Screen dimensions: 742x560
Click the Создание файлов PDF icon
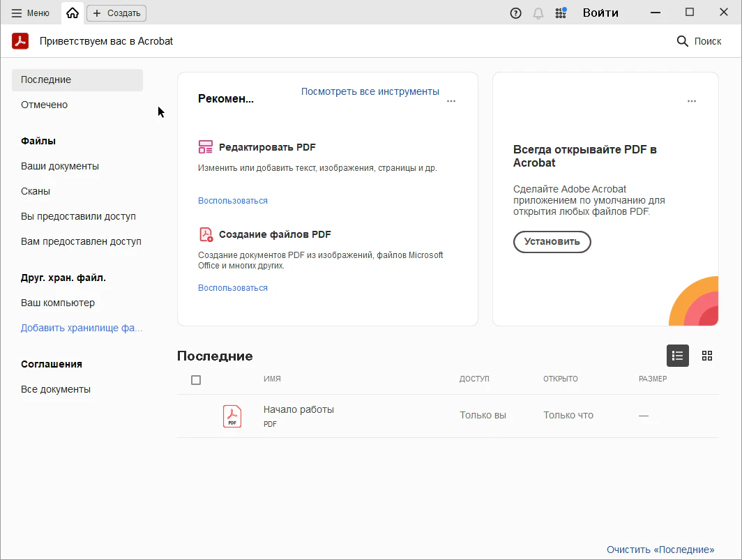[x=206, y=234]
